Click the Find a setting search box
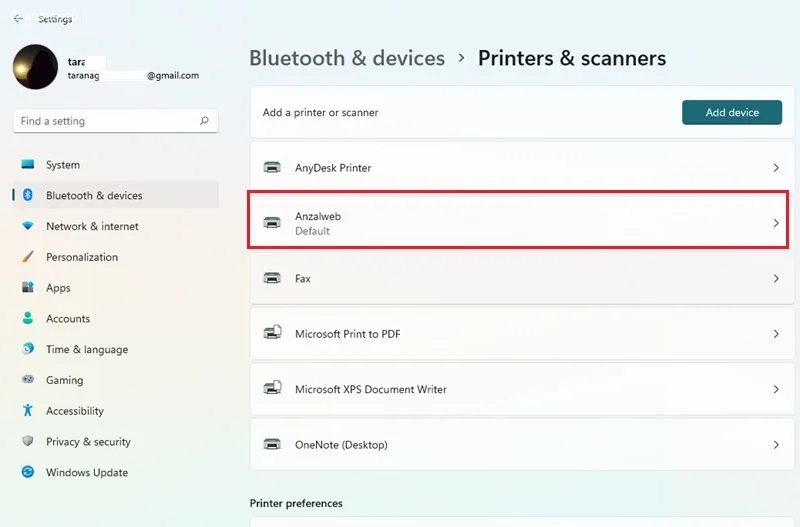Image resolution: width=800 pixels, height=527 pixels. (x=115, y=121)
